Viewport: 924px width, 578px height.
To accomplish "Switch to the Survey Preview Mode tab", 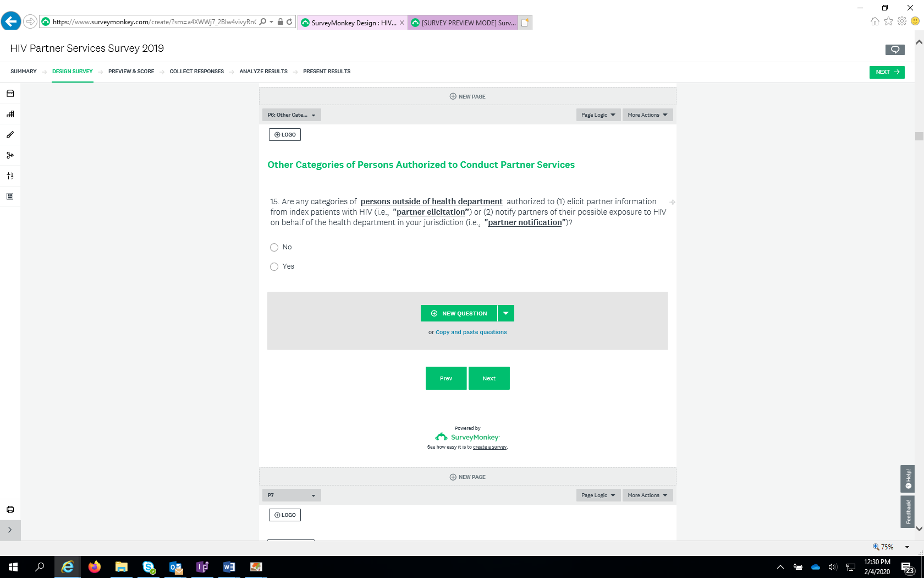I will click(x=463, y=23).
